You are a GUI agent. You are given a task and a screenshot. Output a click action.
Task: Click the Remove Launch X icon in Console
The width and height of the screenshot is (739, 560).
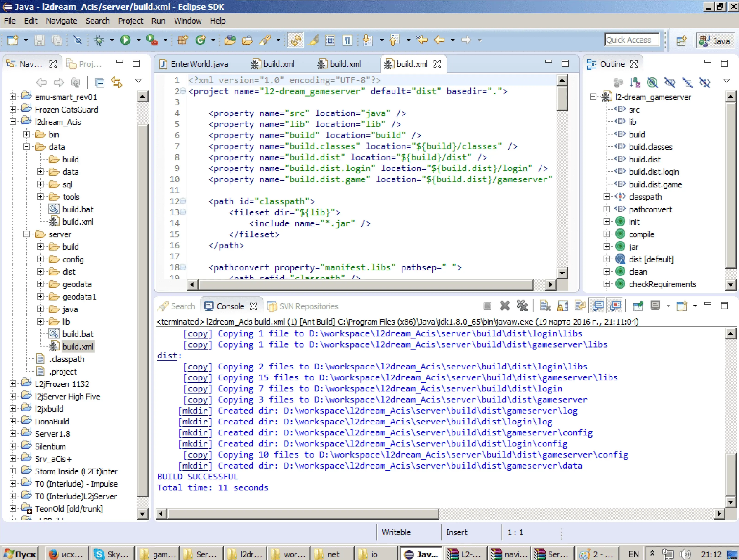[504, 306]
